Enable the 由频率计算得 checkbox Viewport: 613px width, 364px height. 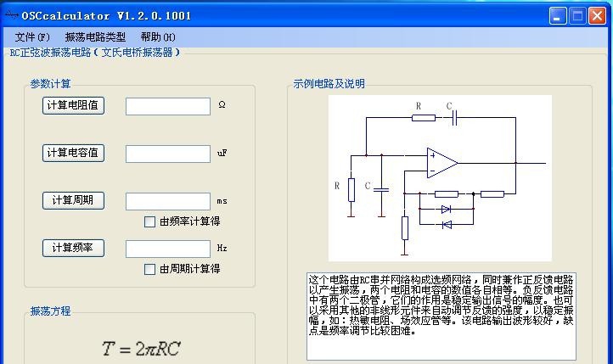[149, 221]
